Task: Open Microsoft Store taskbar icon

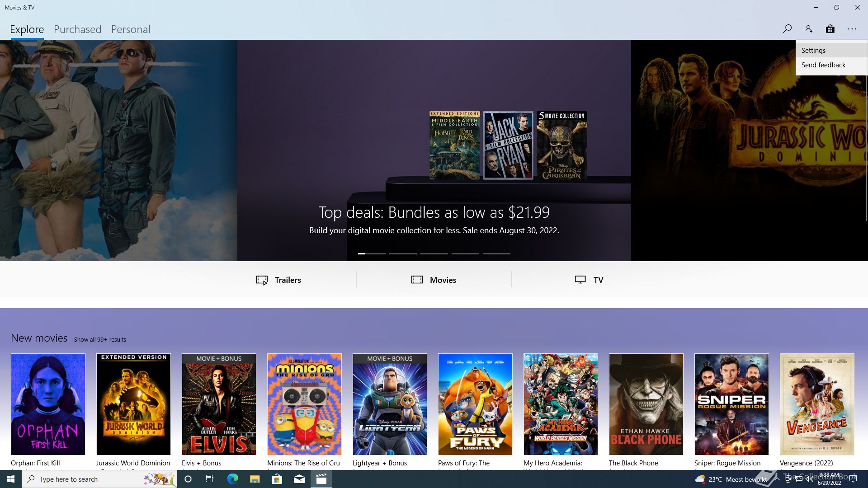Action: [277, 479]
